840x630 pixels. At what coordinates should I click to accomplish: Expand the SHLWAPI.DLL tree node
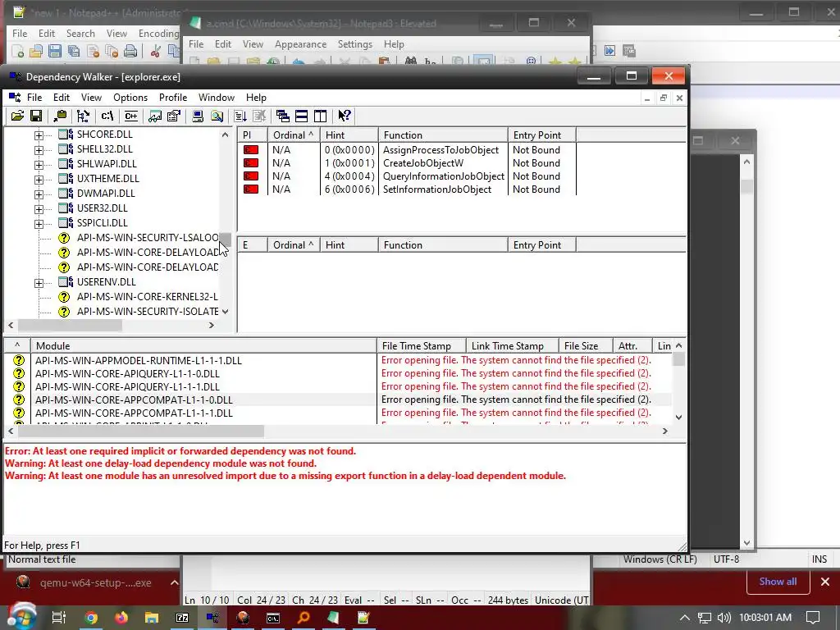tap(39, 165)
